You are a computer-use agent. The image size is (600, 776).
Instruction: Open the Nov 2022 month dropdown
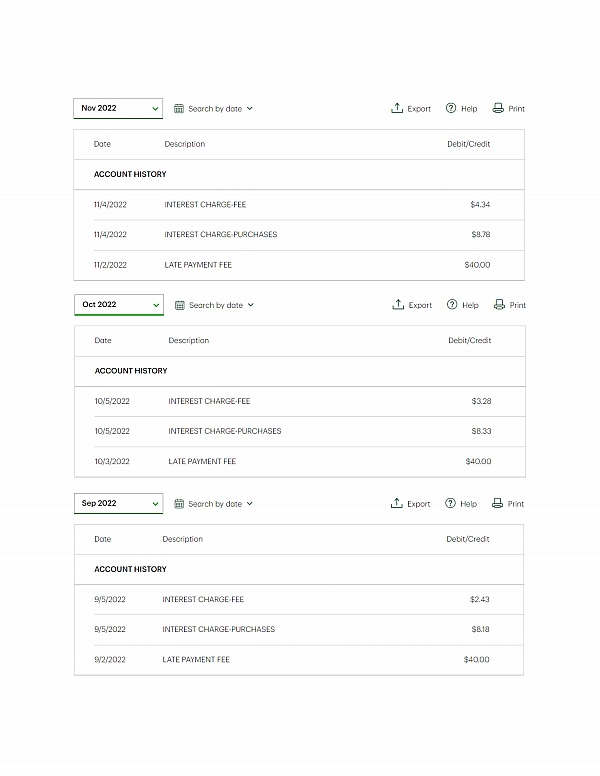118,108
